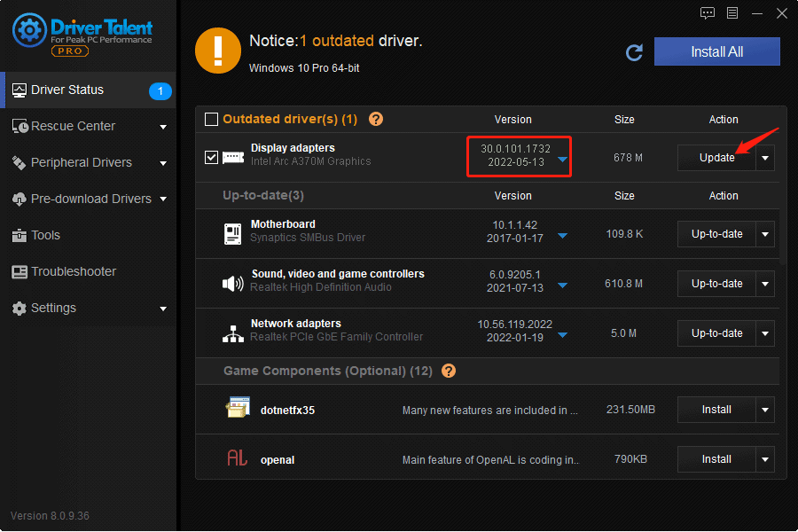Click the Intel Arc A370M Graphics text
The width and height of the screenshot is (798, 532).
[310, 161]
